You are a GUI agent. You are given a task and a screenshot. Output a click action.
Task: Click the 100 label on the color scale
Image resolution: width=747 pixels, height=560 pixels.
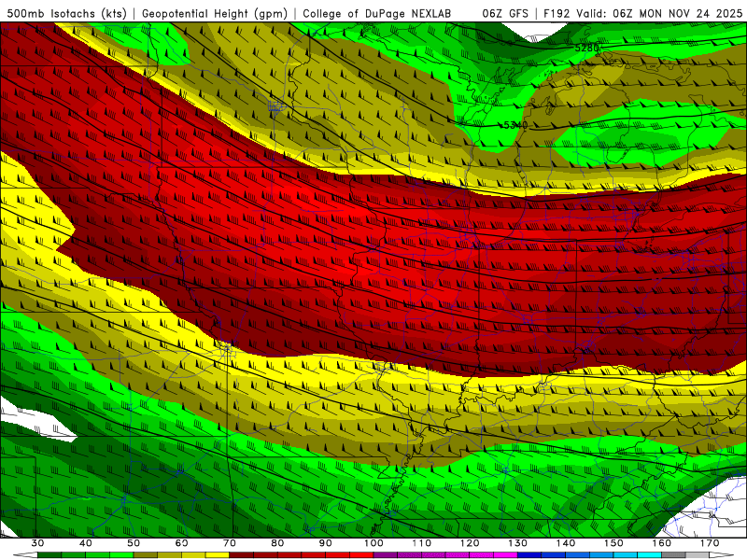(x=373, y=543)
